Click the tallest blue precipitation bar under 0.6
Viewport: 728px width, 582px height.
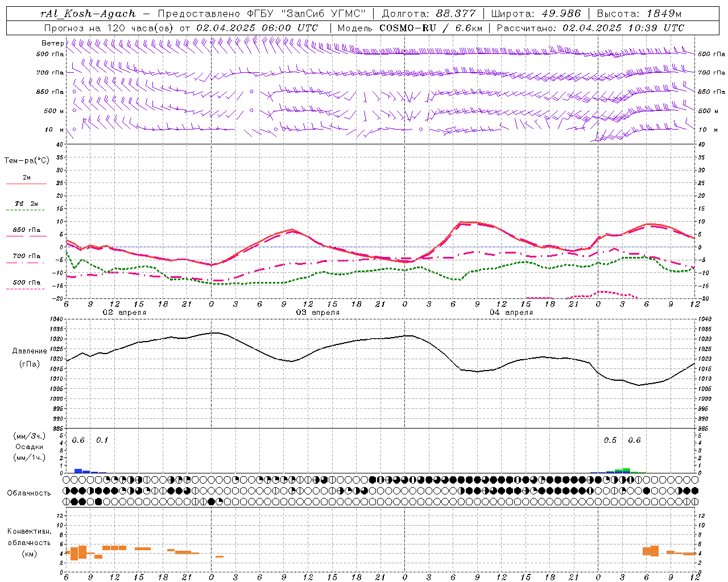click(x=78, y=471)
